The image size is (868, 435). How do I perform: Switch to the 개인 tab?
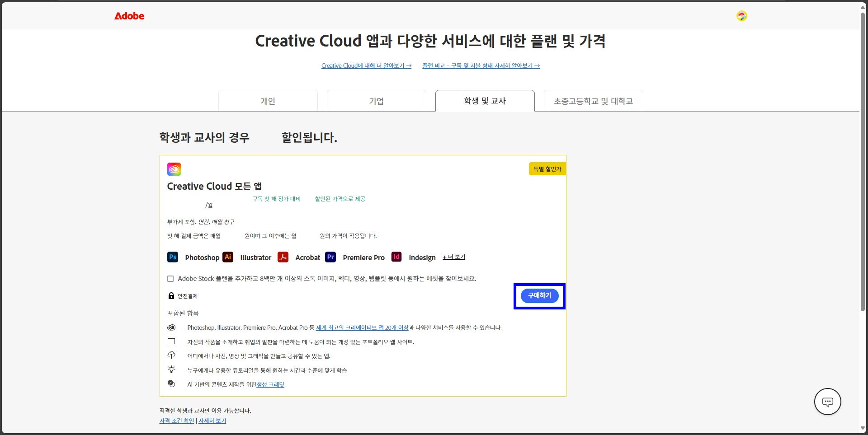268,101
